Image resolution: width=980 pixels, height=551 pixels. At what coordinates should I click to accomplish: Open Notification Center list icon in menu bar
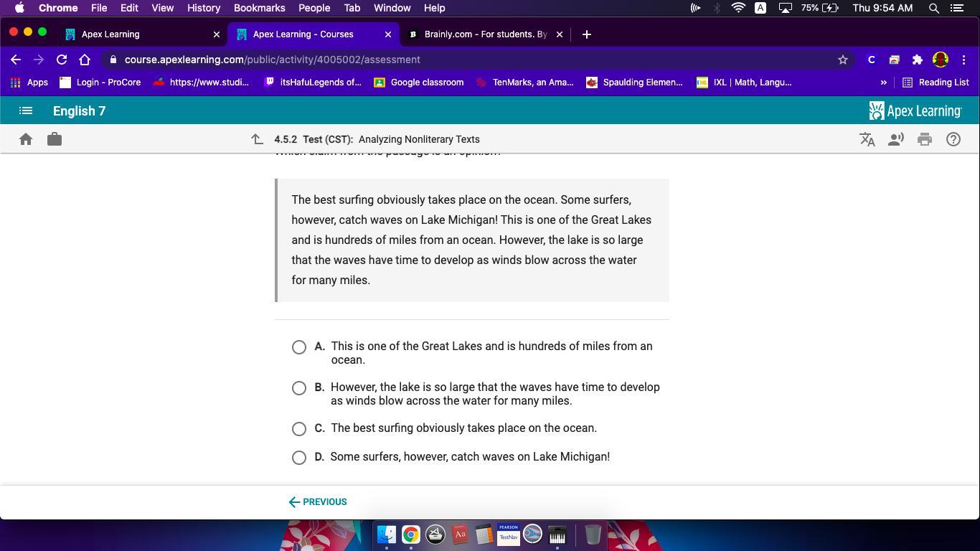click(957, 8)
